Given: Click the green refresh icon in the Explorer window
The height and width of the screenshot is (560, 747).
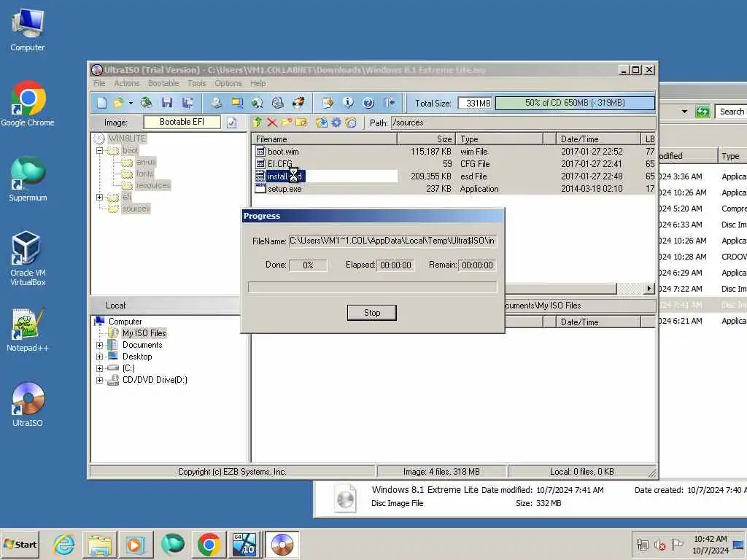Looking at the screenshot, I should click(x=703, y=112).
